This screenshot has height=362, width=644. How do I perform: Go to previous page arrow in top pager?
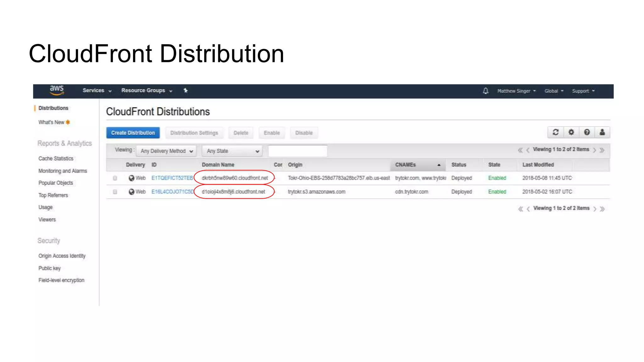point(528,150)
